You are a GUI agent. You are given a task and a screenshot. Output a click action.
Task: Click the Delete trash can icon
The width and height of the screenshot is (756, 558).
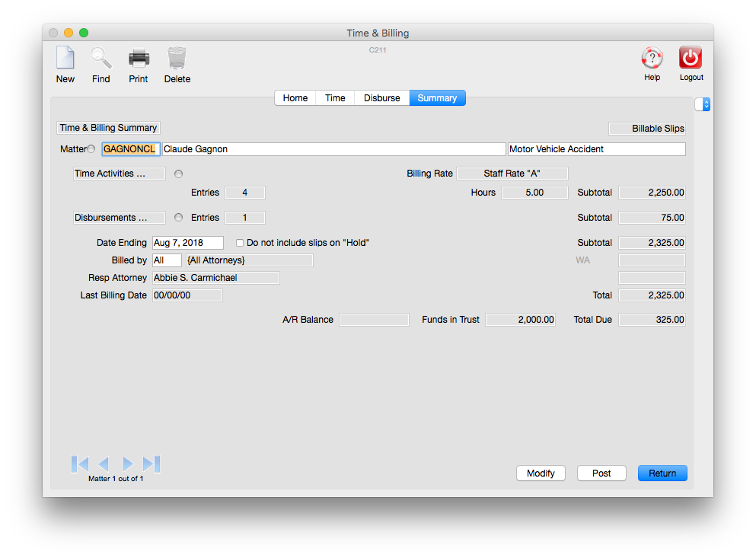point(177,59)
